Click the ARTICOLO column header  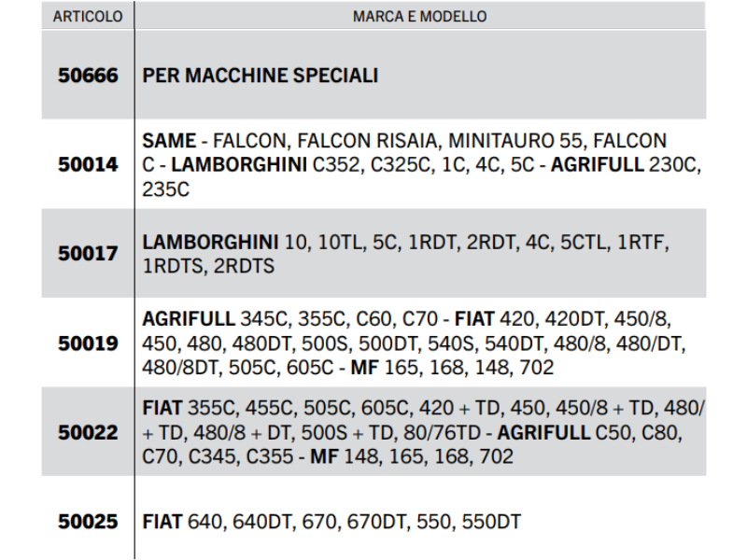88,17
